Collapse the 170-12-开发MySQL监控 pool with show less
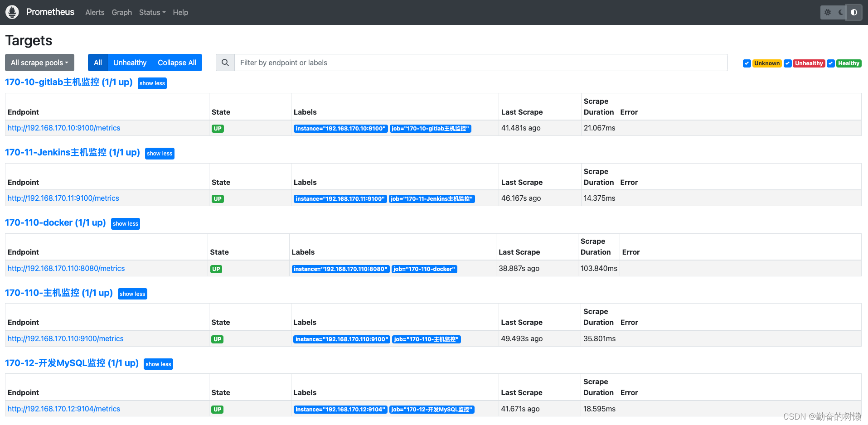868x425 pixels. (x=158, y=364)
